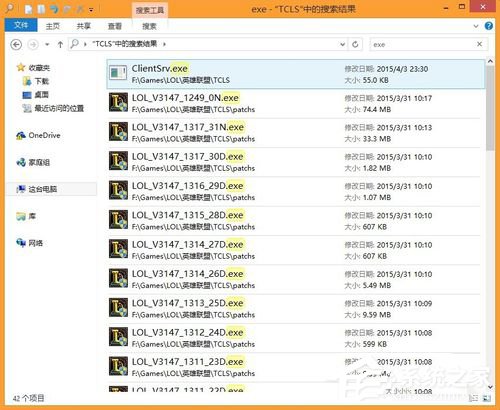Switch to large icons view in status bar
Viewport: 500px width, 410px height.
pyautogui.click(x=486, y=398)
